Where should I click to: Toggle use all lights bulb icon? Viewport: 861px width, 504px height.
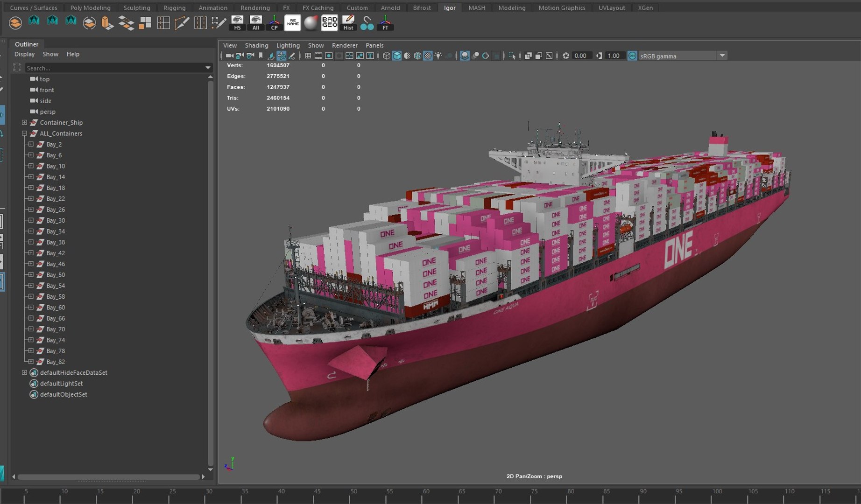(x=438, y=56)
